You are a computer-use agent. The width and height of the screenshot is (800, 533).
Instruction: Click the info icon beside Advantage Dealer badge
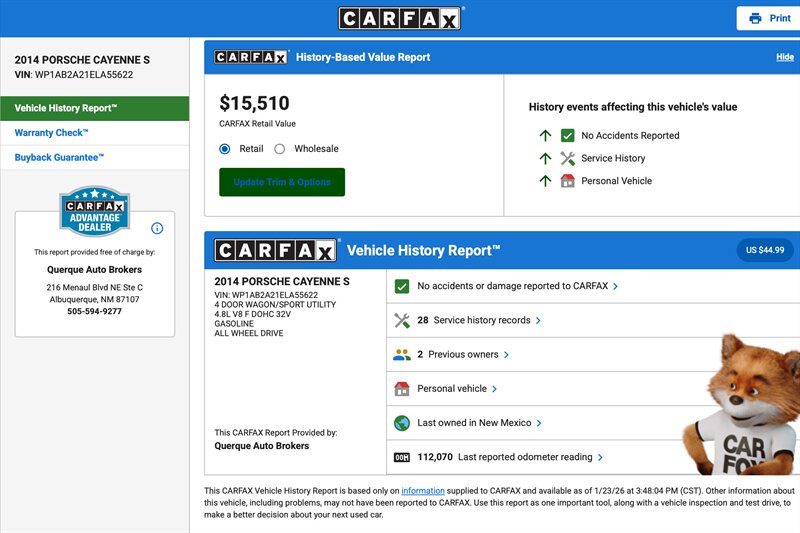[157, 228]
